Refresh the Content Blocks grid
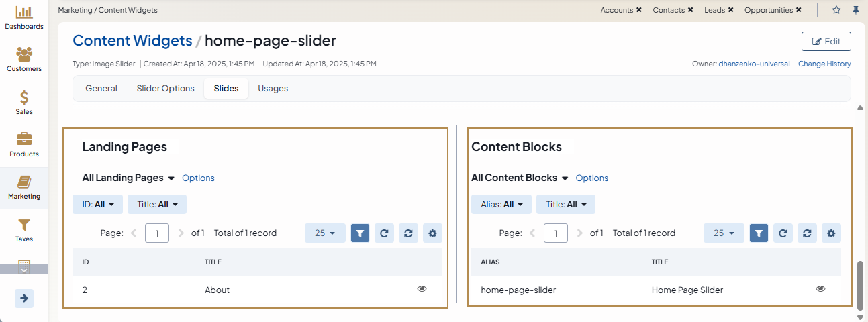This screenshot has height=322, width=868. point(783,233)
